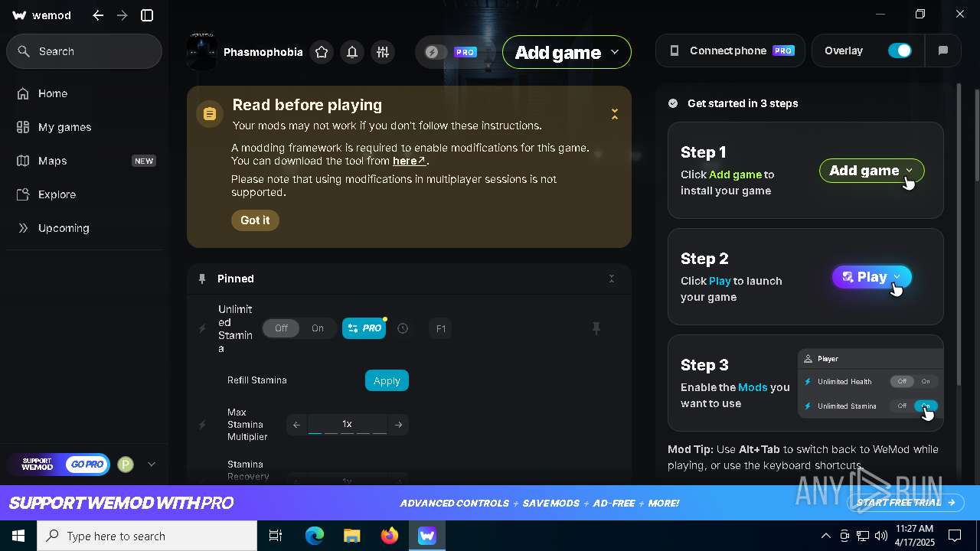Image resolution: width=980 pixels, height=551 pixels.
Task: Set Unlimited Stamina to On
Action: pos(318,328)
